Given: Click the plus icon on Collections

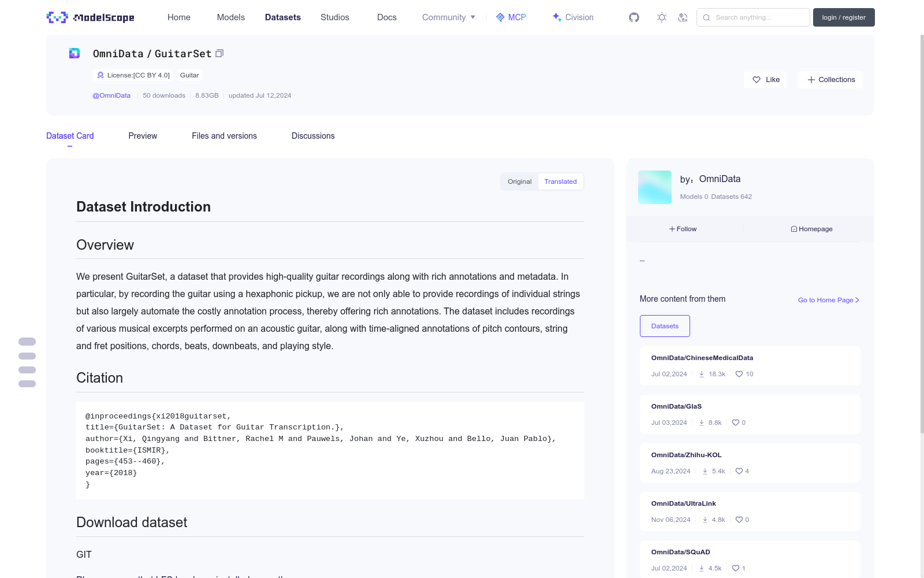Looking at the screenshot, I should pos(811,80).
